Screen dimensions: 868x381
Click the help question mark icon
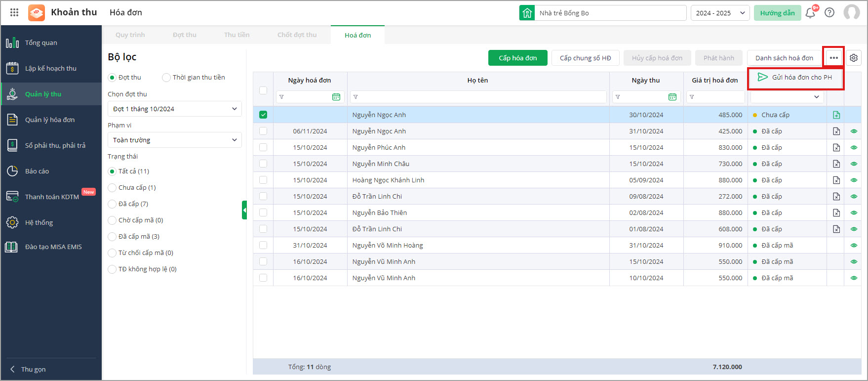[x=829, y=13]
